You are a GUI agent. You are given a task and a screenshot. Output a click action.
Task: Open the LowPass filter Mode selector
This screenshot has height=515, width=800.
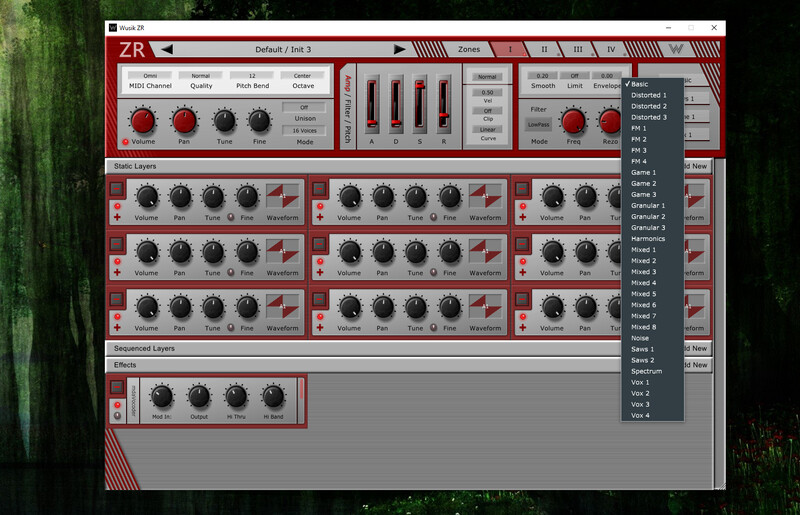tap(538, 124)
